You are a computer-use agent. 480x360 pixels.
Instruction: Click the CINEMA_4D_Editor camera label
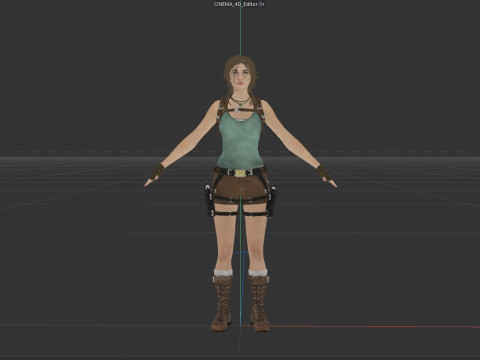point(236,4)
